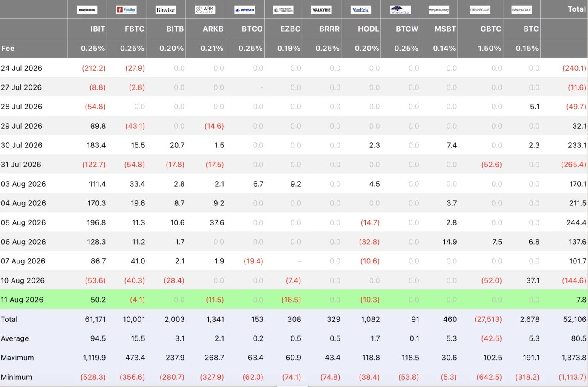This screenshot has height=387, width=588.
Task: Click the BTCW column header
Action: pos(407,29)
